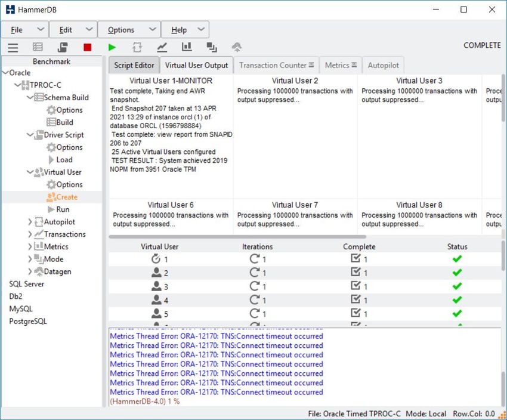Viewport: 507px width, 420px height.
Task: Click the Metrics bar chart toolbar icon
Action: coord(187,47)
